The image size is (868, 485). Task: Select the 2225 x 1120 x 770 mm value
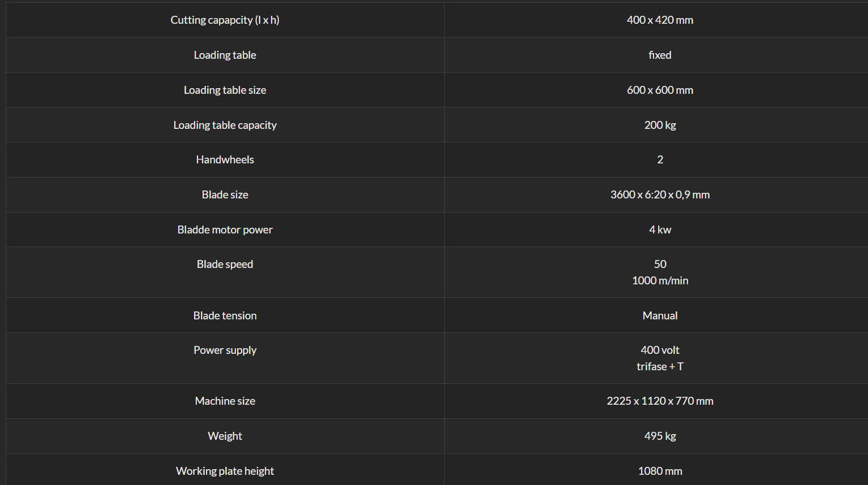click(x=660, y=401)
